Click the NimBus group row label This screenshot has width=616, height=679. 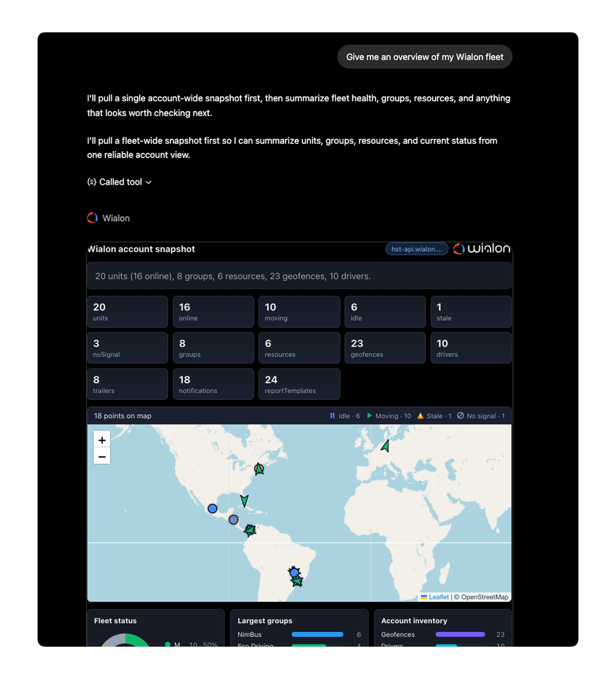point(249,634)
